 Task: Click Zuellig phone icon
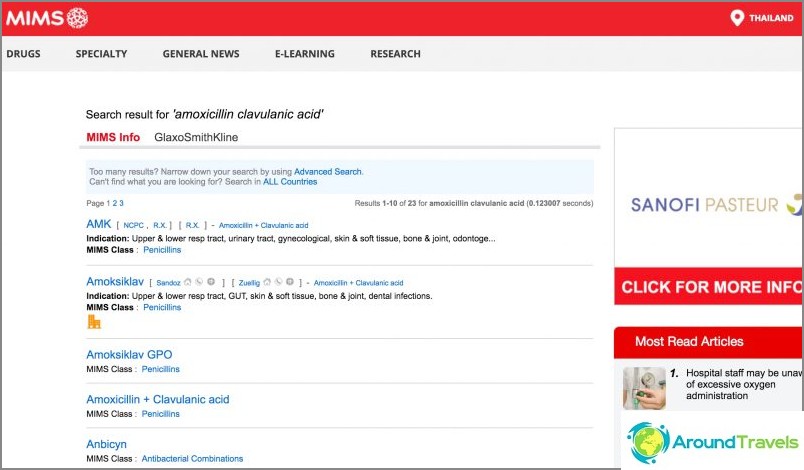tap(278, 282)
